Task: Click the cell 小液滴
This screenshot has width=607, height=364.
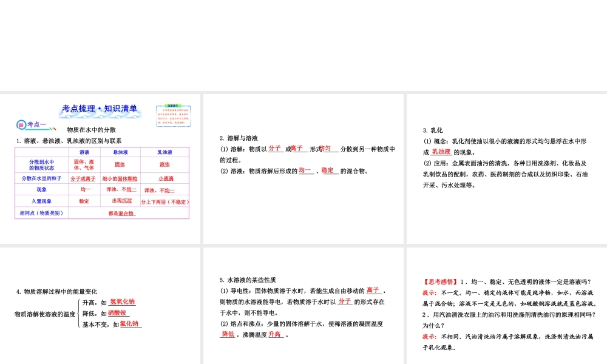Action: [x=166, y=178]
